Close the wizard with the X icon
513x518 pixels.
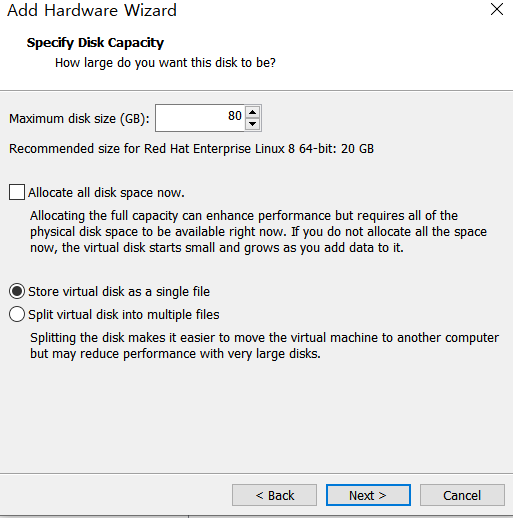[x=497, y=9]
